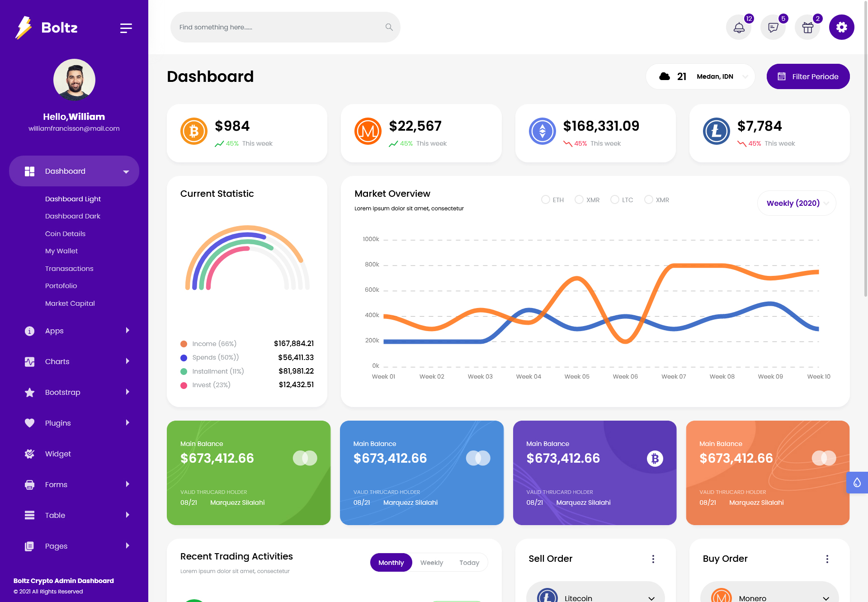The height and width of the screenshot is (602, 868).
Task: Click the search magnifier icon
Action: click(389, 27)
